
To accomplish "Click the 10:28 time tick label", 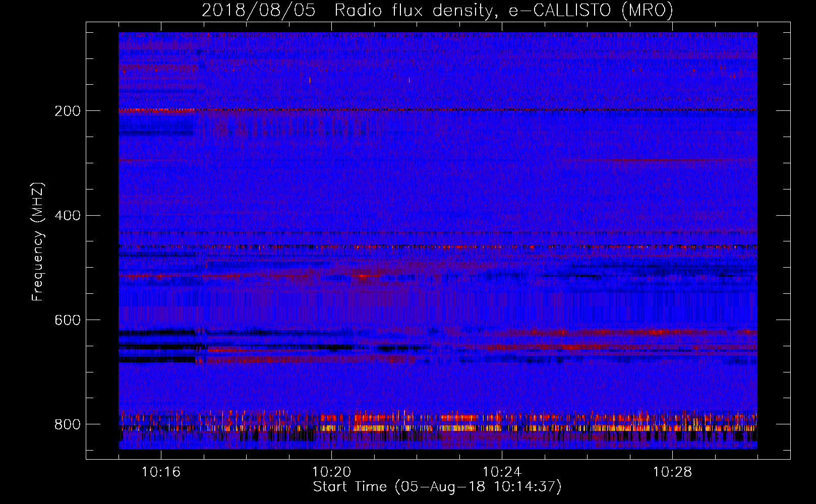I will 672,472.
